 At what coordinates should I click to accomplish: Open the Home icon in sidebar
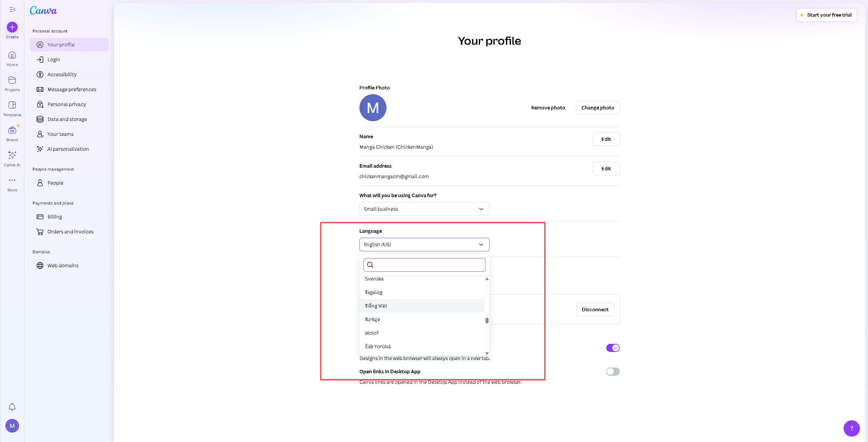pyautogui.click(x=12, y=55)
